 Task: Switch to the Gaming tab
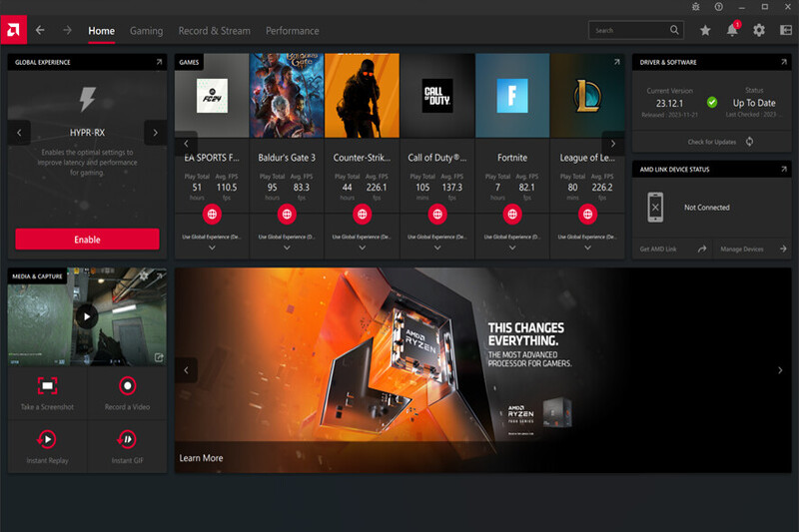[146, 31]
